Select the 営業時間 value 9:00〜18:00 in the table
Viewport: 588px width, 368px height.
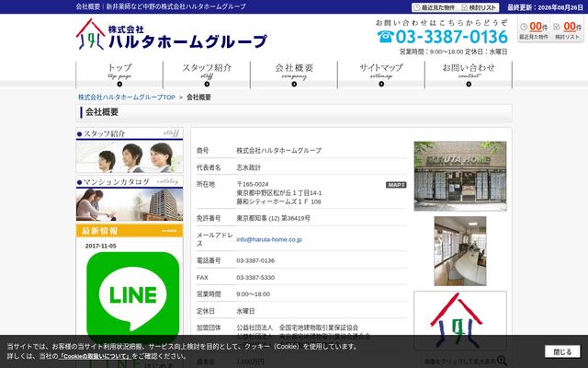pyautogui.click(x=254, y=294)
